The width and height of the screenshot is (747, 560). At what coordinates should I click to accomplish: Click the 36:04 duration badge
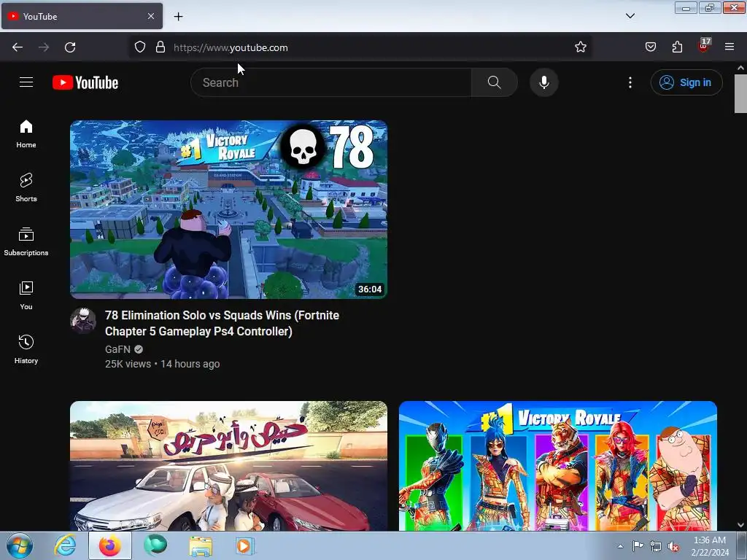point(370,289)
